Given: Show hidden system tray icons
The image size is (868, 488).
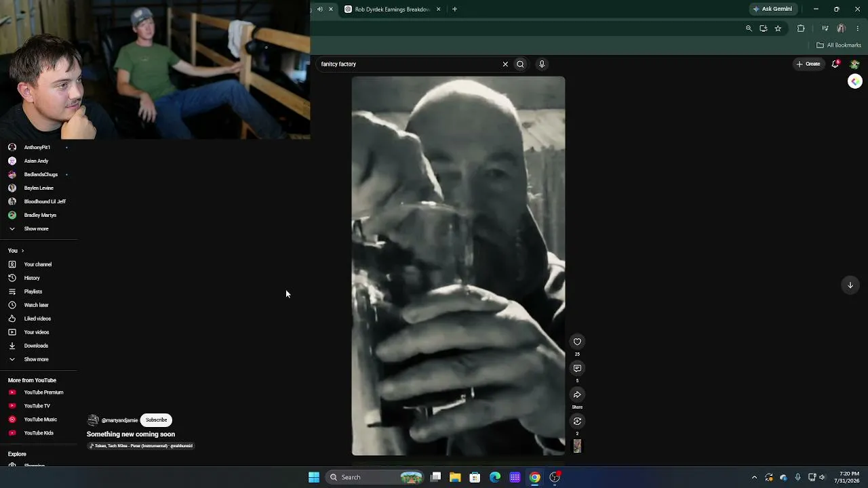Looking at the screenshot, I should 754,477.
